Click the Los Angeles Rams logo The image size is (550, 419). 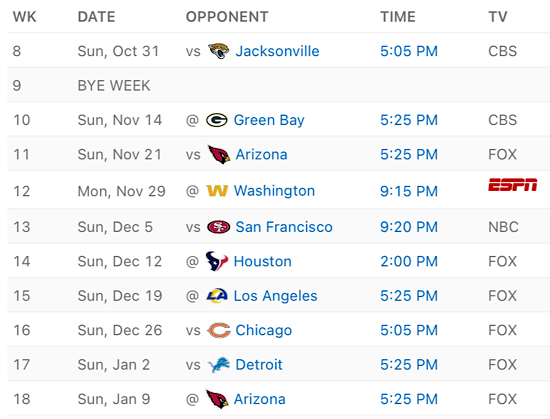point(217,296)
